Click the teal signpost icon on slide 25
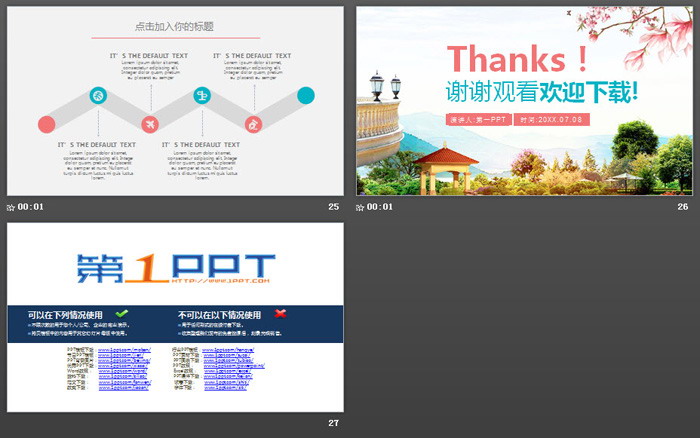 [202, 96]
